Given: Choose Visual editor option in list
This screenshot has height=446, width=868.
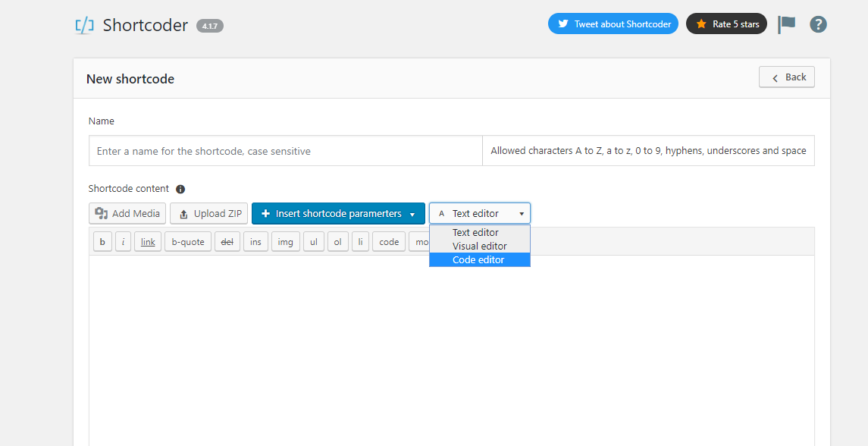Looking at the screenshot, I should click(479, 247).
